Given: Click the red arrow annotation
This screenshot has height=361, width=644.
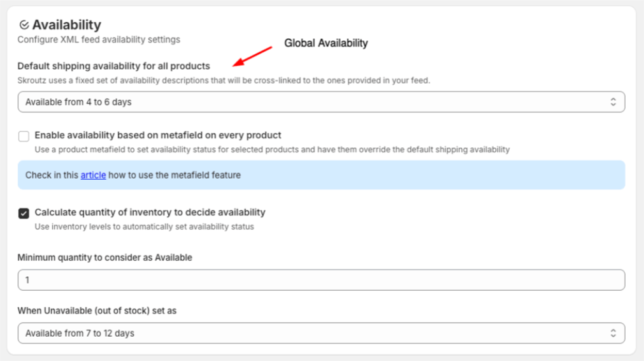Looking at the screenshot, I should [254, 56].
